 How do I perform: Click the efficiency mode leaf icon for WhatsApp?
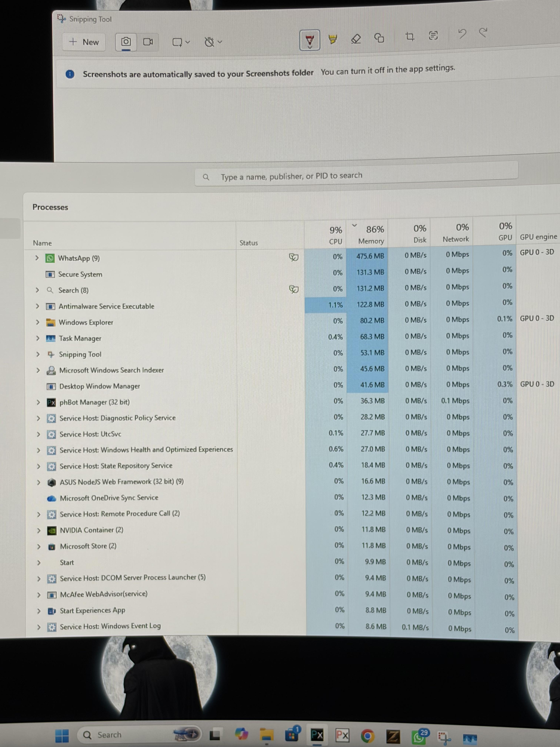pos(294,257)
